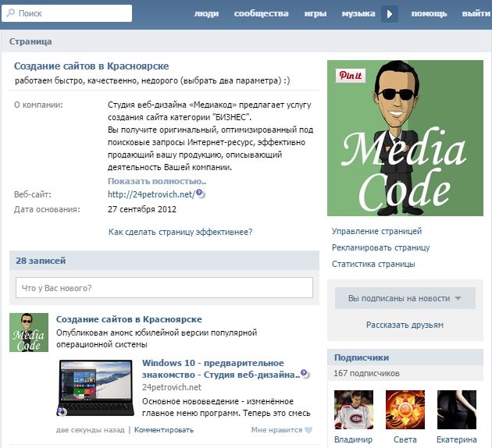Click the small Media Code post avatar

(x=28, y=333)
